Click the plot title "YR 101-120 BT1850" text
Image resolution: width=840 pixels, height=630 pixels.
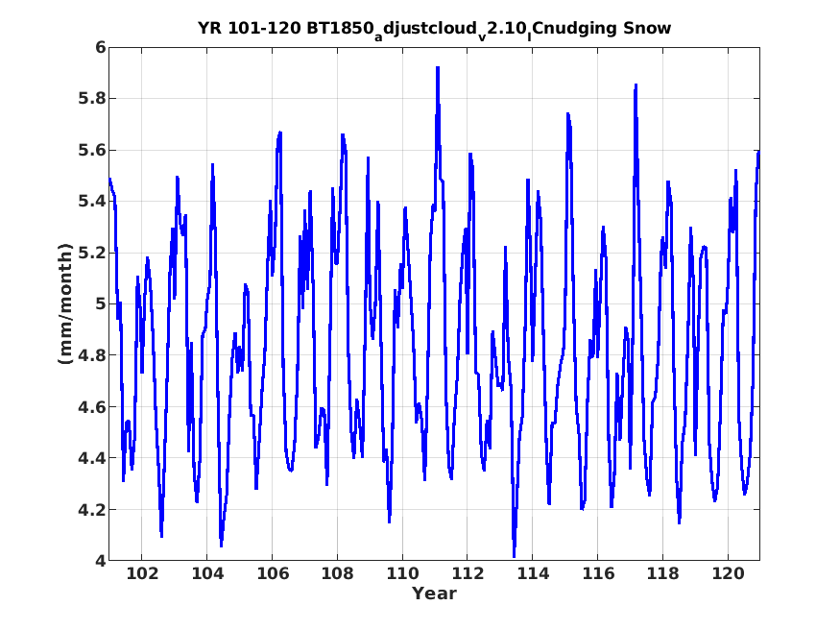(x=285, y=28)
